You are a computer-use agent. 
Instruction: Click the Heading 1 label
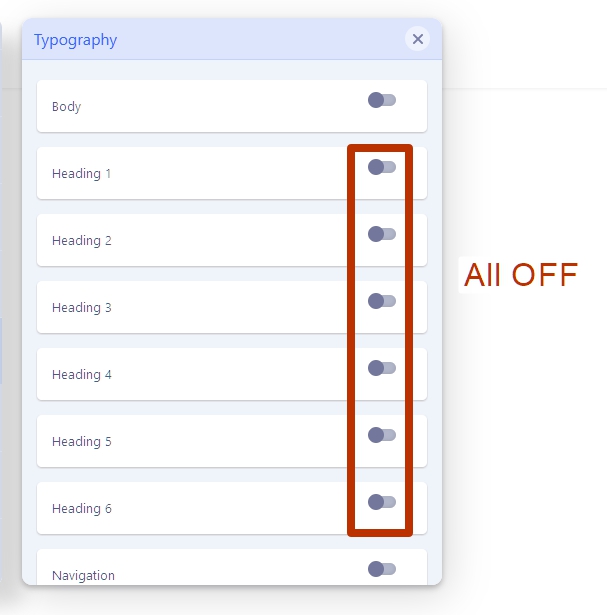coord(82,174)
